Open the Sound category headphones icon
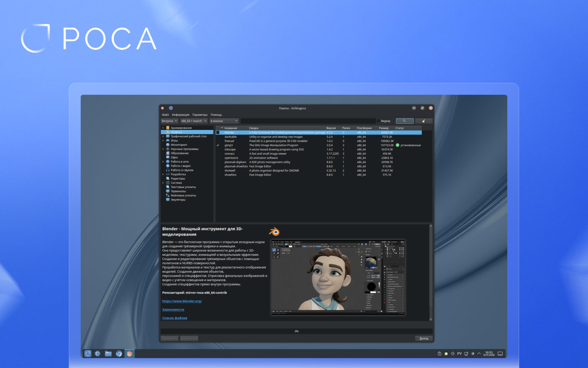The width and height of the screenshot is (588, 368). pyautogui.click(x=168, y=170)
